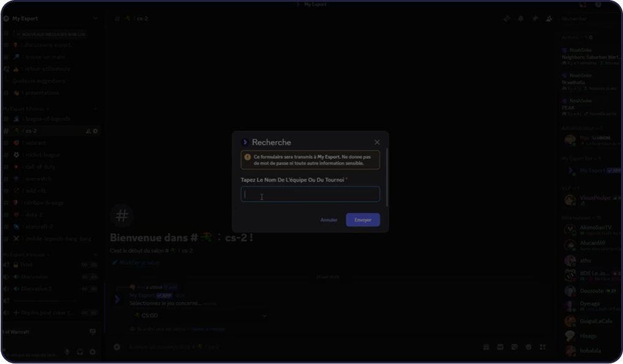Image resolution: width=623 pixels, height=364 pixels.
Task: Open the threads icon in the channel header
Action: tap(507, 18)
